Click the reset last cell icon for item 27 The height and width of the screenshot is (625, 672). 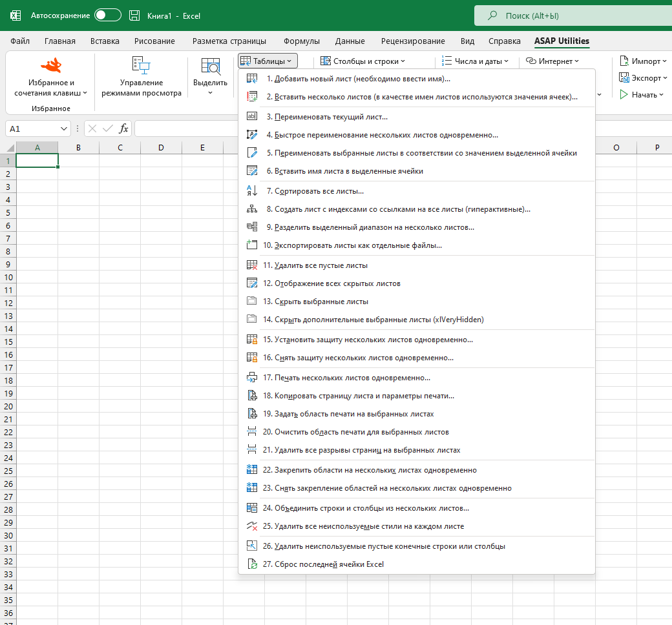coord(252,564)
